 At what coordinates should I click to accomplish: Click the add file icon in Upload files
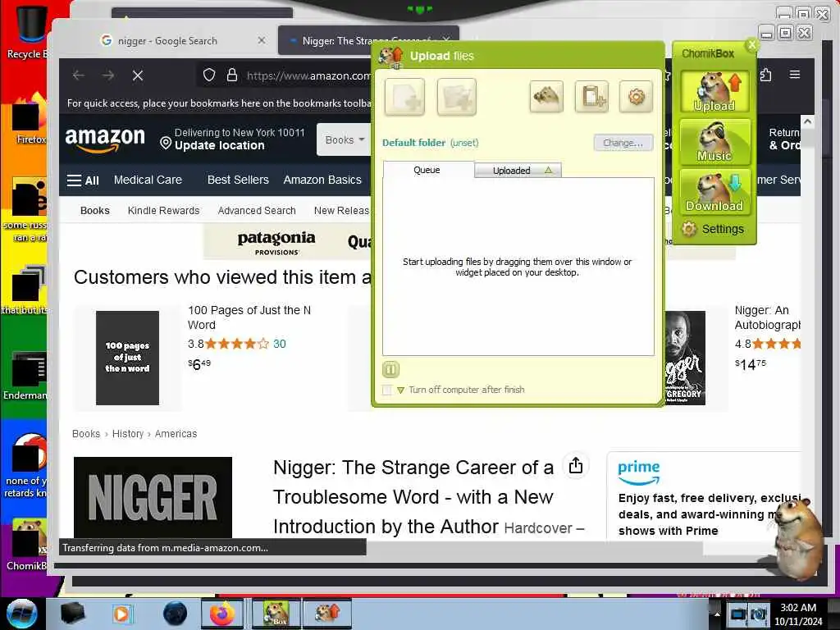[404, 97]
